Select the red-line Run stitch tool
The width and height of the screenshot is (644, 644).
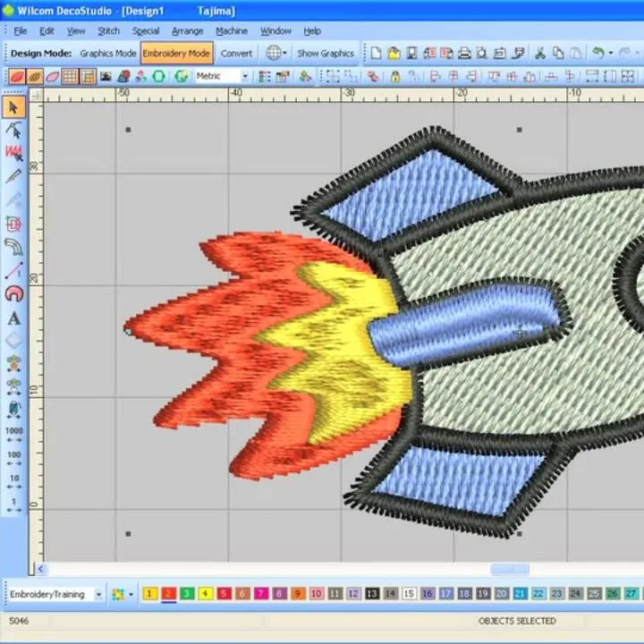(14, 270)
